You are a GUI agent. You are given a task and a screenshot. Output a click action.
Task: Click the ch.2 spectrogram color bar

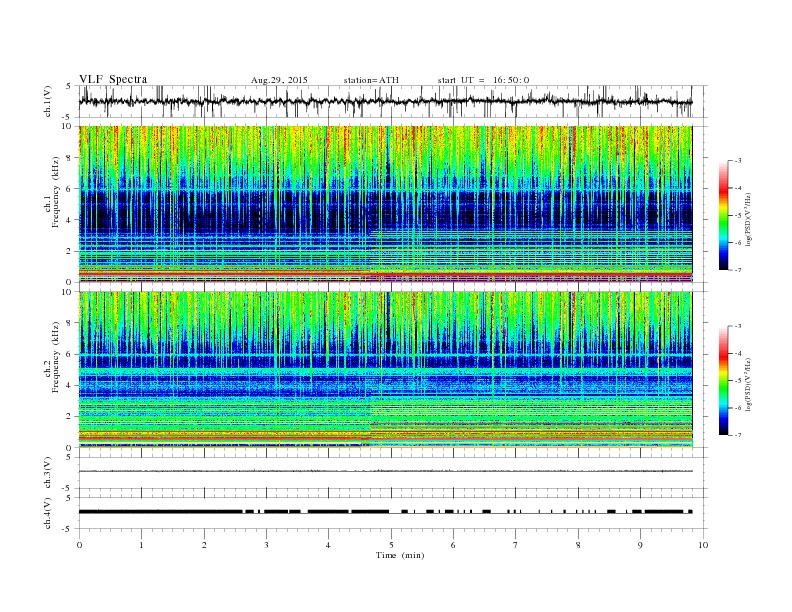point(724,380)
